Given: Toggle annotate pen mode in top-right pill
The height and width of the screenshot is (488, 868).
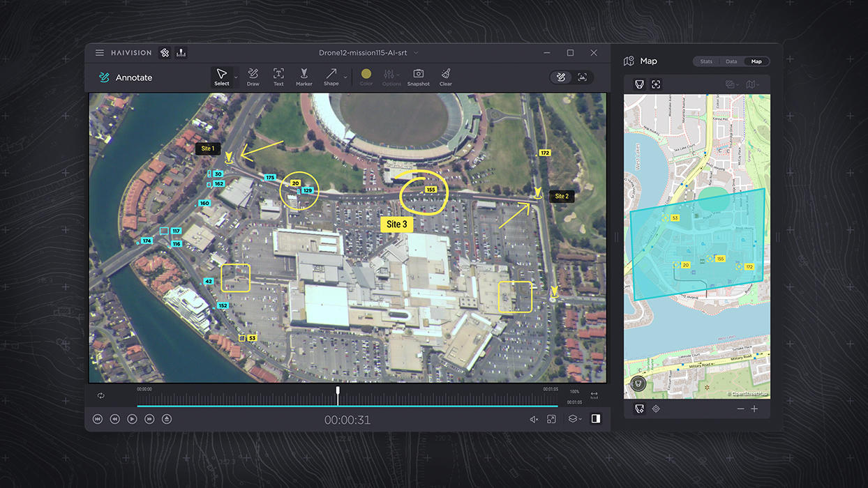Looking at the screenshot, I should [x=560, y=77].
